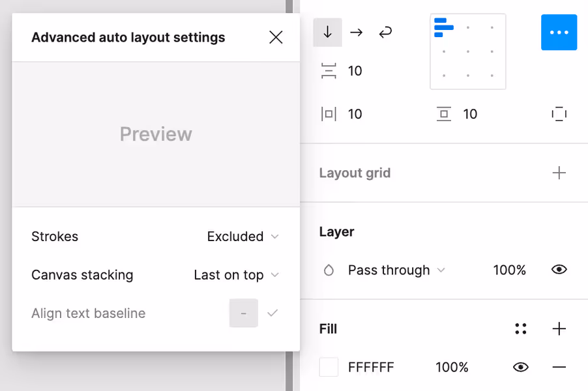Click the Strokes label
This screenshot has height=391, width=588.
[x=55, y=237]
